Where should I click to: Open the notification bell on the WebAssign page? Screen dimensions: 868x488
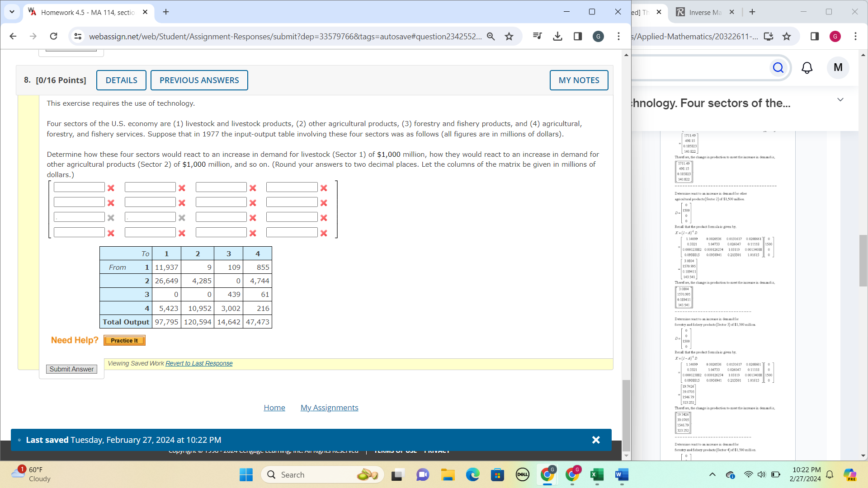click(x=807, y=68)
